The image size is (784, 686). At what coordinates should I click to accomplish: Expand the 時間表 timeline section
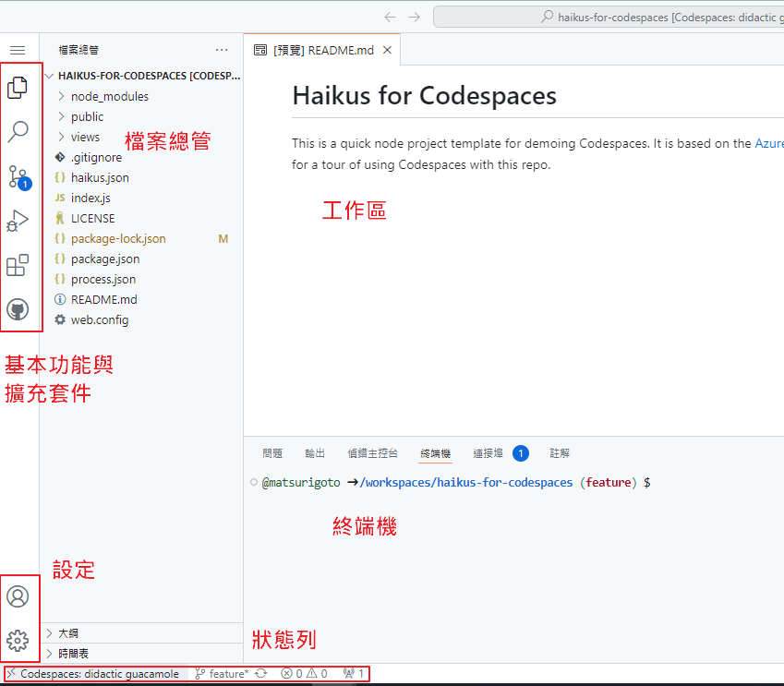click(x=142, y=654)
